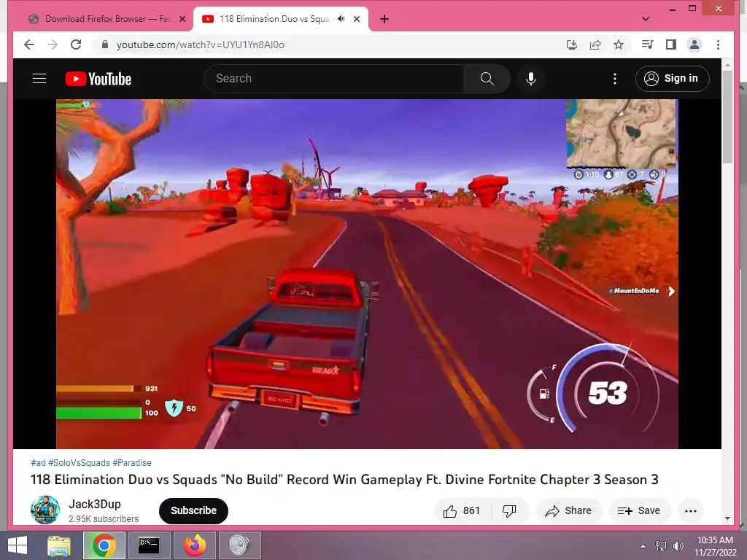Click the install app icon in address bar

[572, 44]
